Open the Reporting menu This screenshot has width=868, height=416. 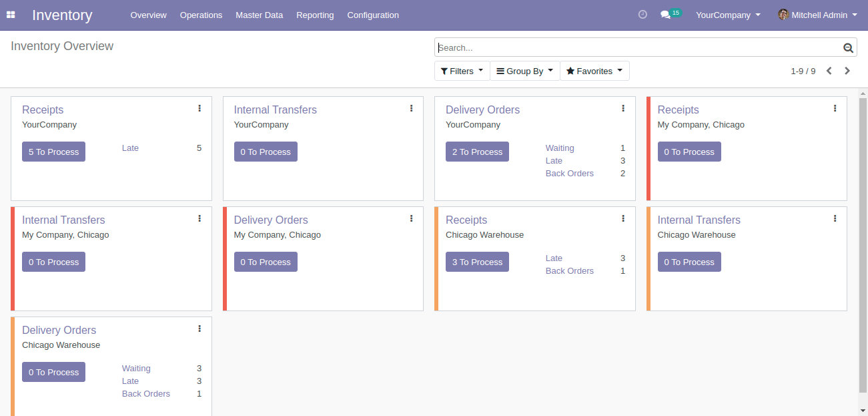point(315,15)
